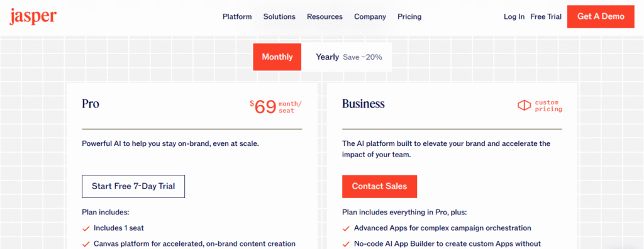Open the Solutions menu
Screen dimensions: 644x249
279,17
